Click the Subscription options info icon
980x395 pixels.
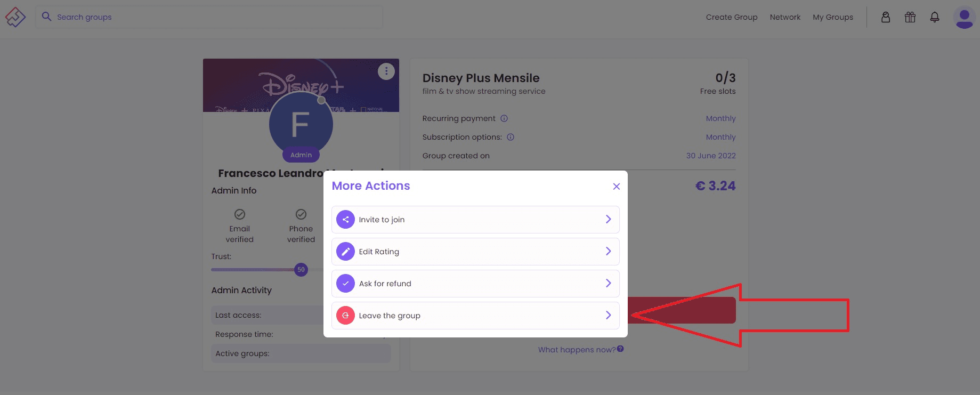[511, 137]
